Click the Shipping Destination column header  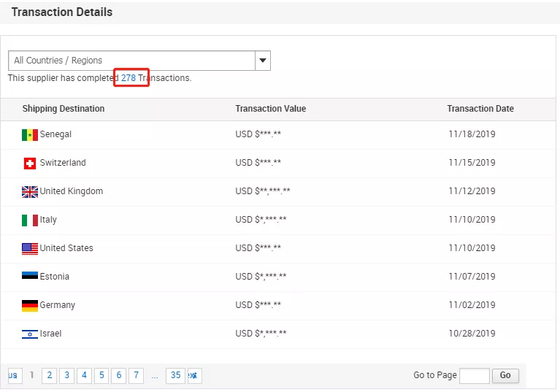click(64, 109)
